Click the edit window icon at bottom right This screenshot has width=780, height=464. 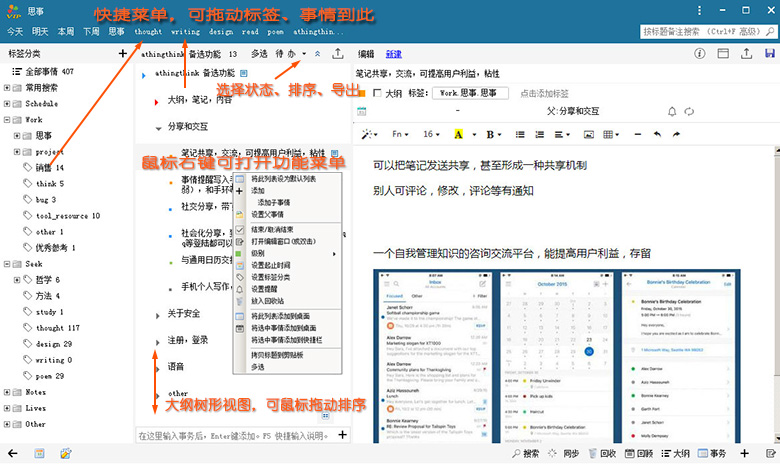(771, 453)
